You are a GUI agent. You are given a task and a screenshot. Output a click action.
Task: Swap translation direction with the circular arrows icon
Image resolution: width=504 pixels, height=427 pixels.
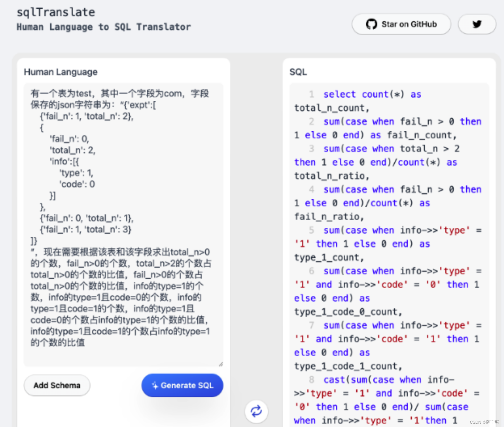(x=256, y=411)
